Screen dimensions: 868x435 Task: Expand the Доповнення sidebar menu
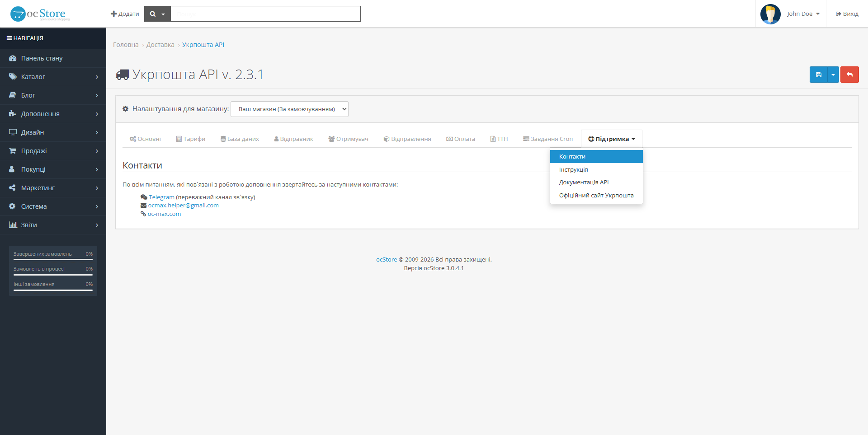(53, 114)
